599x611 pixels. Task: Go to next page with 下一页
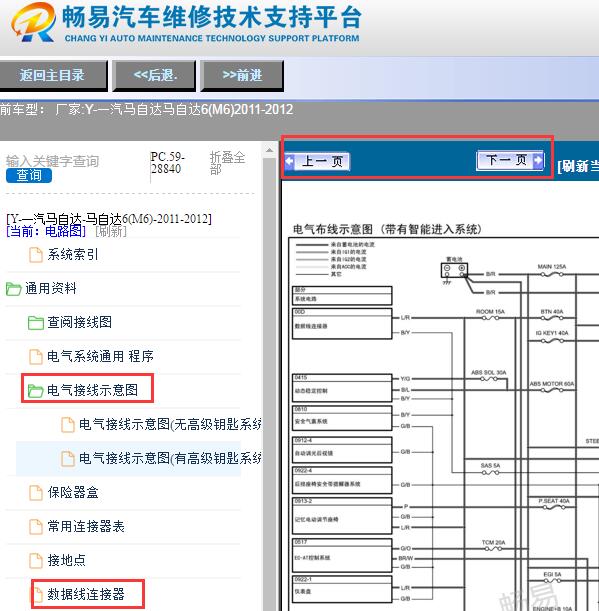click(x=510, y=160)
